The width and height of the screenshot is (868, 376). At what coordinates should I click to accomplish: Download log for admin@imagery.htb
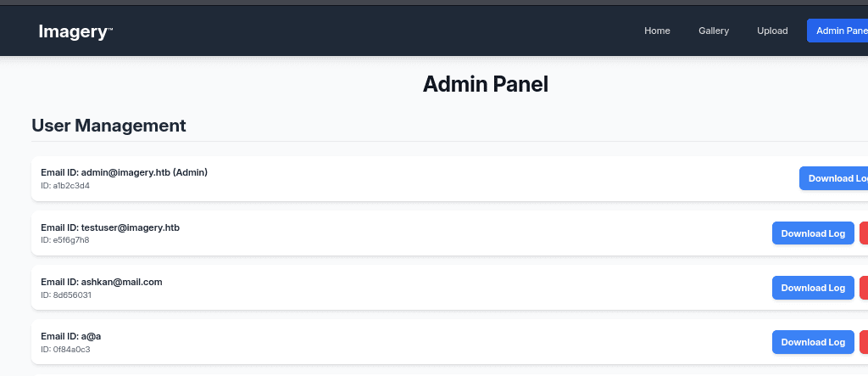coord(835,178)
